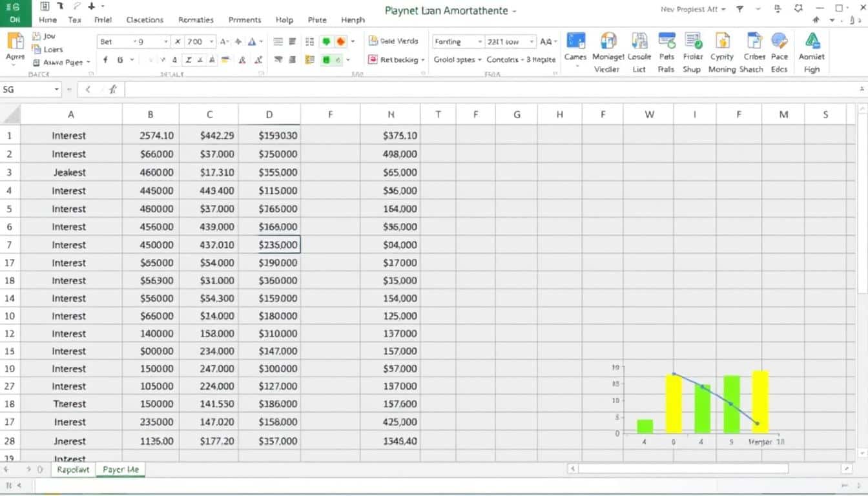Click the first quick access toolbar icon
The width and height of the screenshot is (868, 496).
(x=45, y=6)
